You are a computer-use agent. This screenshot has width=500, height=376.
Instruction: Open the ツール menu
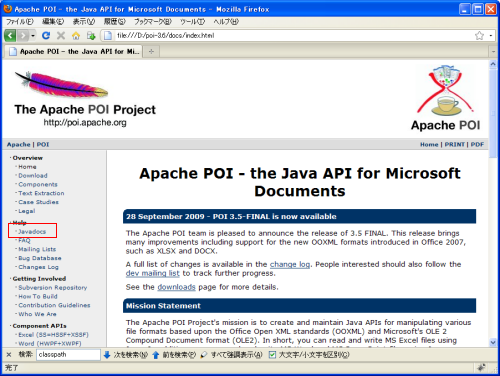coord(192,22)
